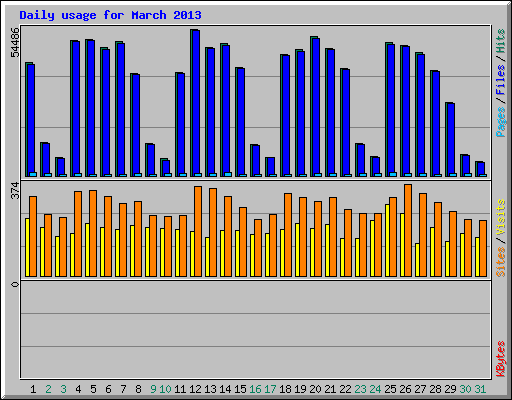
Task: Click day label 4 on axis
Action: tap(78, 389)
